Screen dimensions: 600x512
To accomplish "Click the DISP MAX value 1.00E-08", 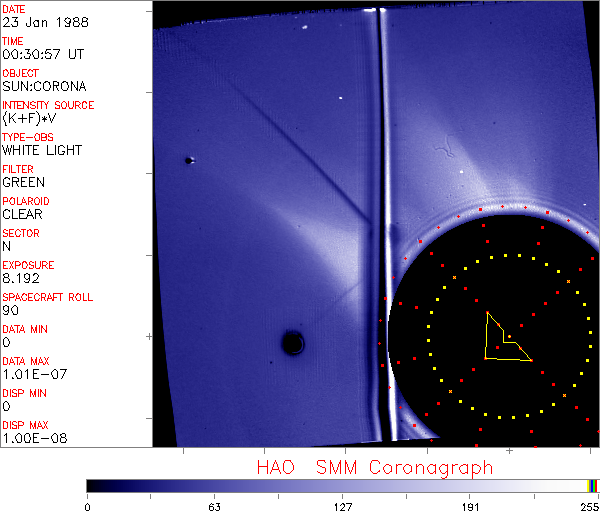I will (x=31, y=437).
